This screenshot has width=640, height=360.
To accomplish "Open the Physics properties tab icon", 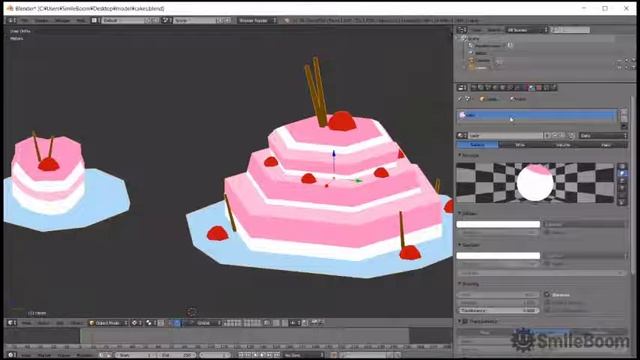I will point(554,87).
